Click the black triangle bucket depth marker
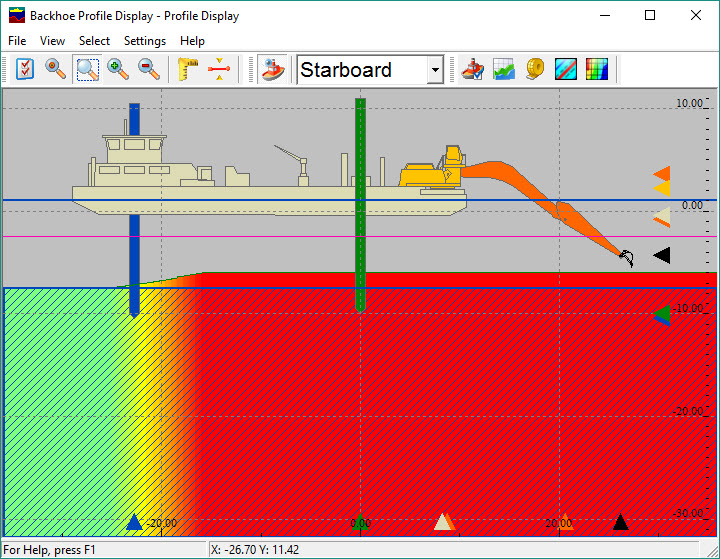The image size is (720, 559). tap(661, 255)
